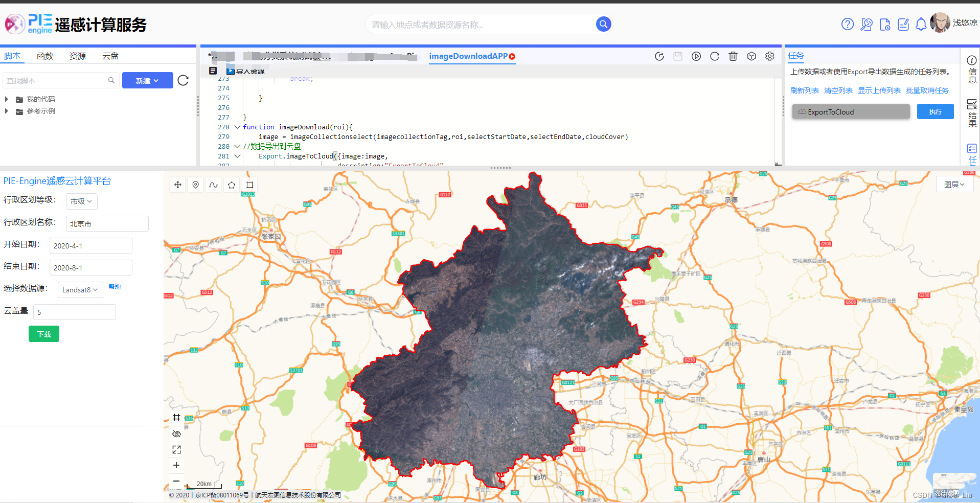Open the 结果 results side panel
Screen dimensions: 980x503
coord(972,113)
